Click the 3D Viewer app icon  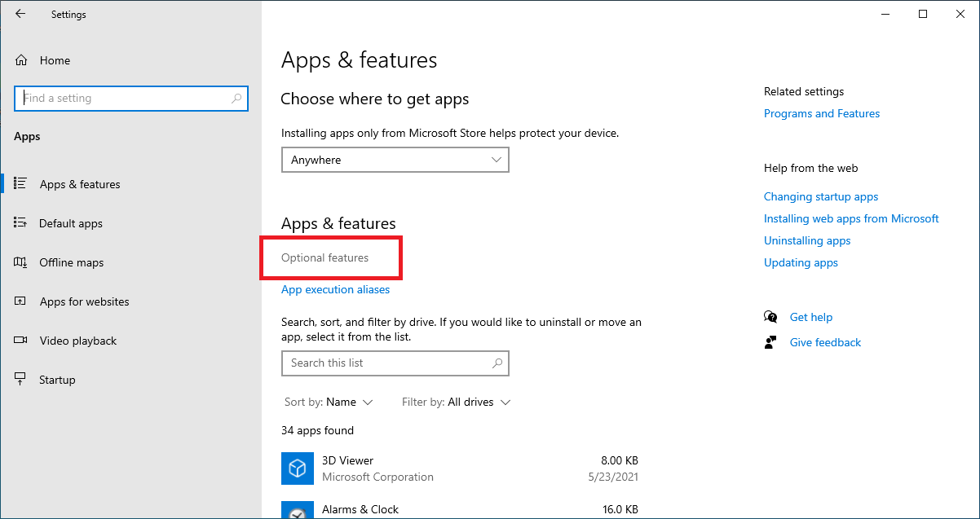(298, 468)
